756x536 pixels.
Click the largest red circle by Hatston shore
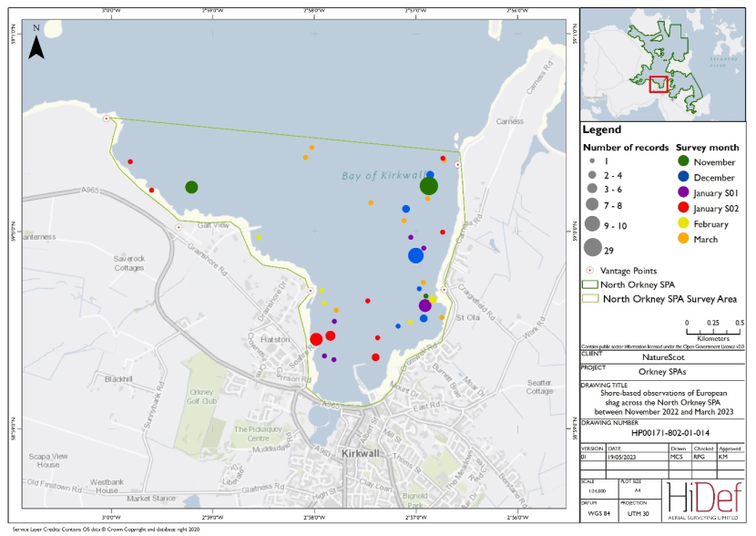tap(316, 339)
